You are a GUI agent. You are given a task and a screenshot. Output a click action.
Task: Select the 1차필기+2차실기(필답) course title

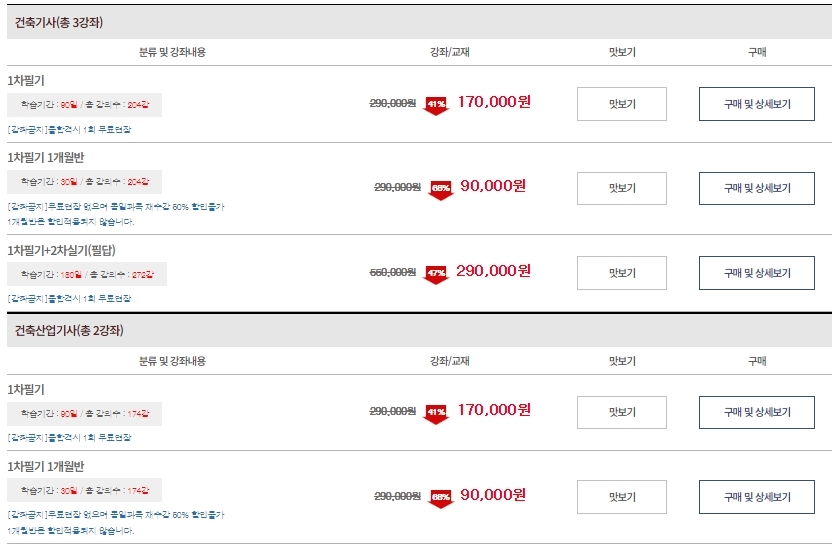click(x=61, y=250)
